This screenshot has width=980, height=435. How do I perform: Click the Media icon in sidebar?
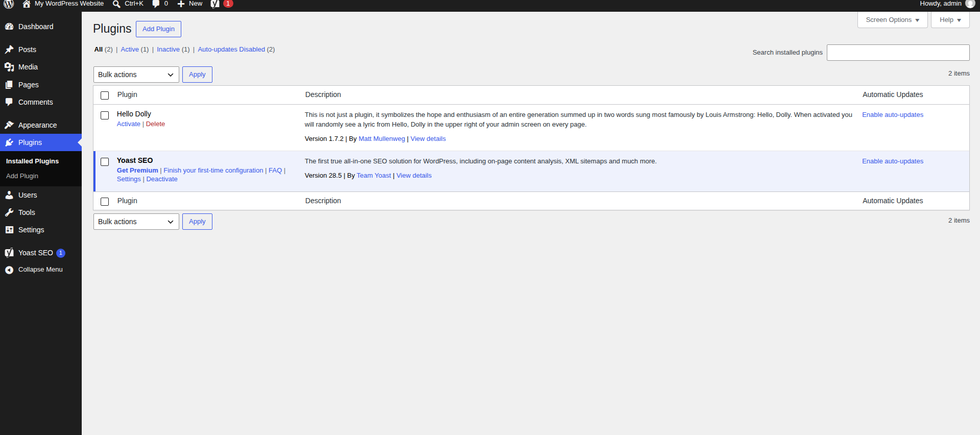tap(9, 67)
